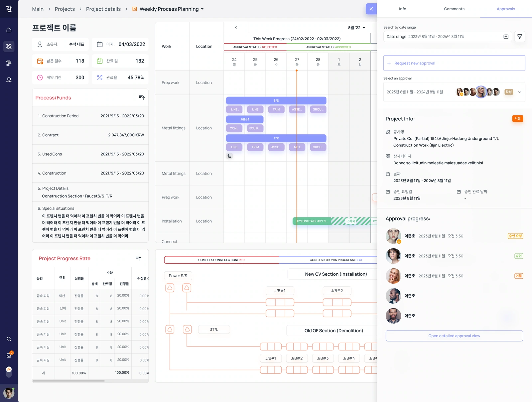Screen dimensions: 532x402
Task: Click Request new approval button
Action: [454, 63]
